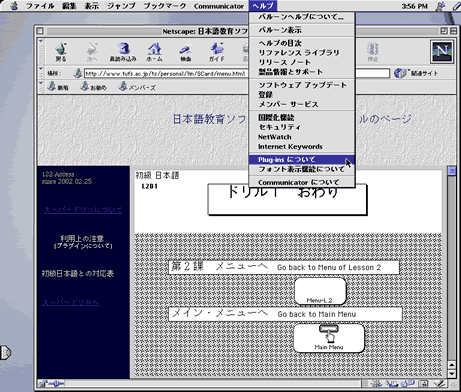Image resolution: width=461 pixels, height=392 pixels.
Task: Click the Main Menu button
Action: click(329, 338)
